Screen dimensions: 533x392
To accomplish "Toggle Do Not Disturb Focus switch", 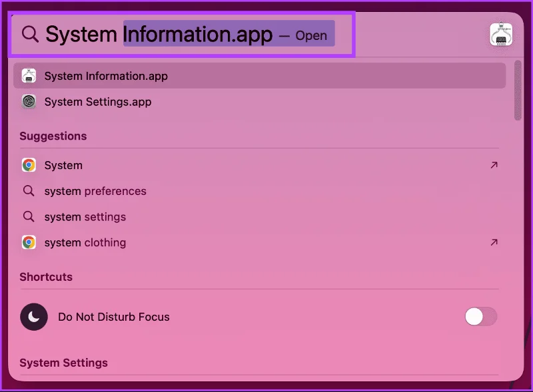I will (x=481, y=317).
